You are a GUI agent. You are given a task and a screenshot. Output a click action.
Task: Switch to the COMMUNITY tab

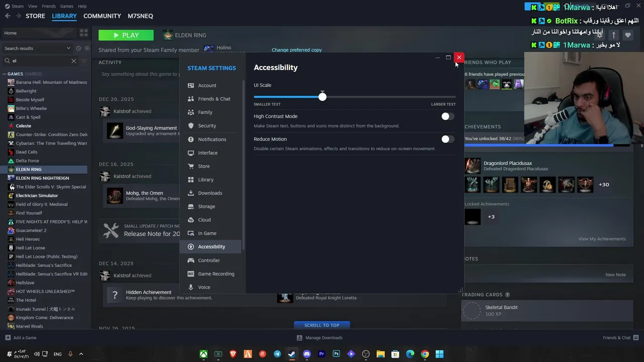pos(102,16)
